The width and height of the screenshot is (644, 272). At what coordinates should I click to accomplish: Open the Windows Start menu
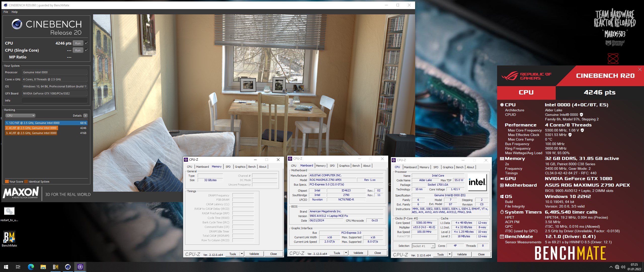point(6,267)
